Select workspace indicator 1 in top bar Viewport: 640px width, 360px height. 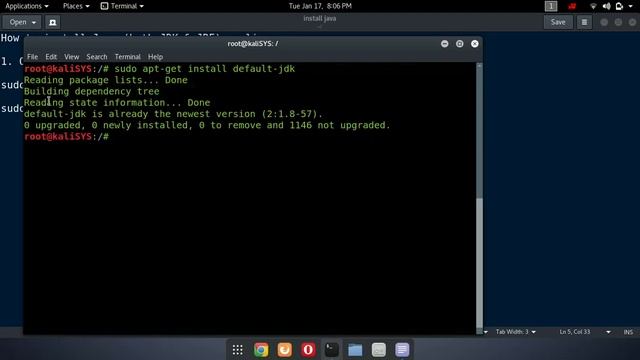tap(551, 6)
